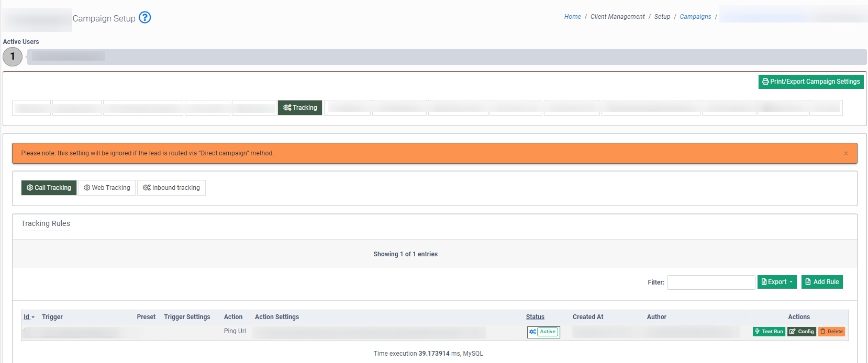Dismiss the orange Direct campaign notice
868x363 pixels.
click(x=846, y=153)
